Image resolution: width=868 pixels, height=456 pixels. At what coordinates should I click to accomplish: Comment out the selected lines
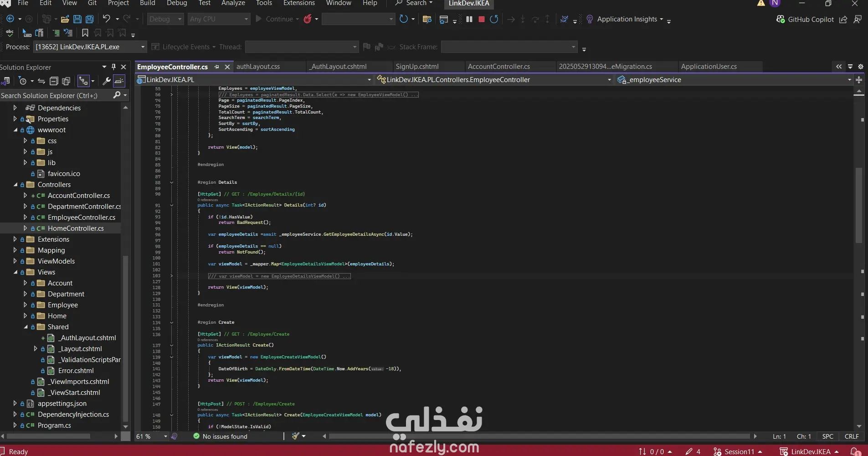(56, 33)
